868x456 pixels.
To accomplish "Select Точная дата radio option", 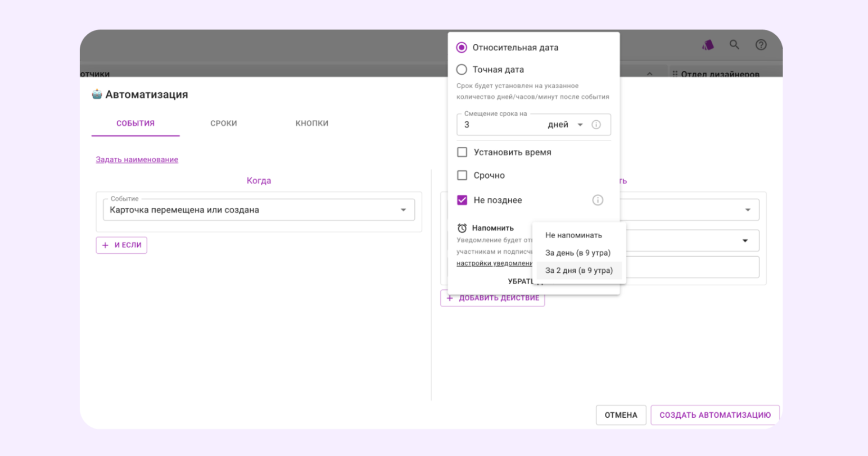I will [x=462, y=70].
